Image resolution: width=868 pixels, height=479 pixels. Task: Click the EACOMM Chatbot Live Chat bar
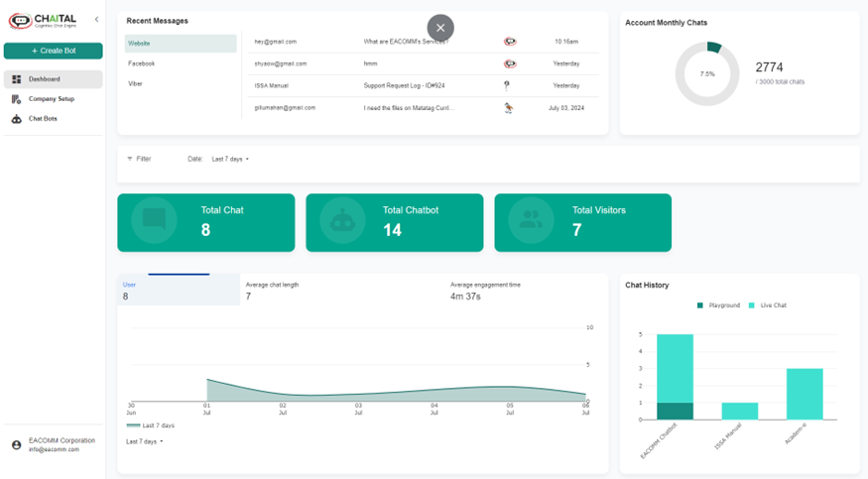tap(675, 368)
